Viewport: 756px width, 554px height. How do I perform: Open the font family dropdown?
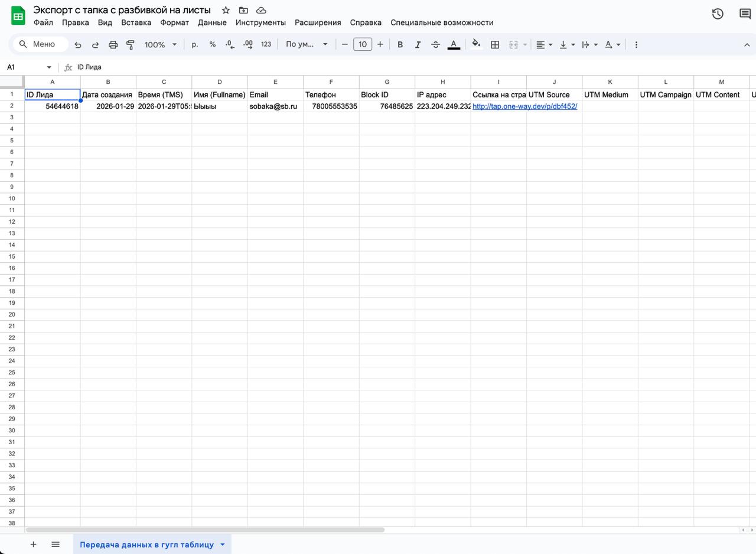pyautogui.click(x=306, y=45)
